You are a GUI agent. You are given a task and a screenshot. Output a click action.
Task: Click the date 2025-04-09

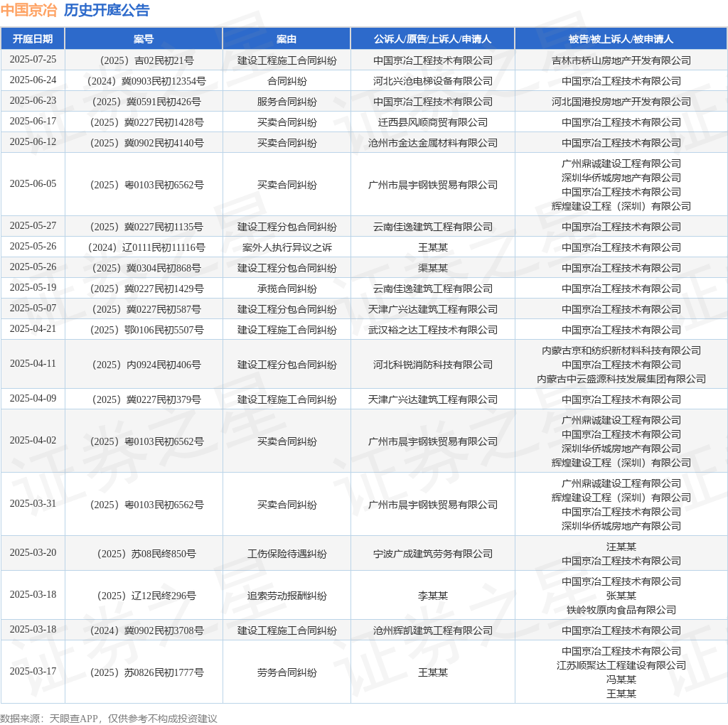click(33, 398)
